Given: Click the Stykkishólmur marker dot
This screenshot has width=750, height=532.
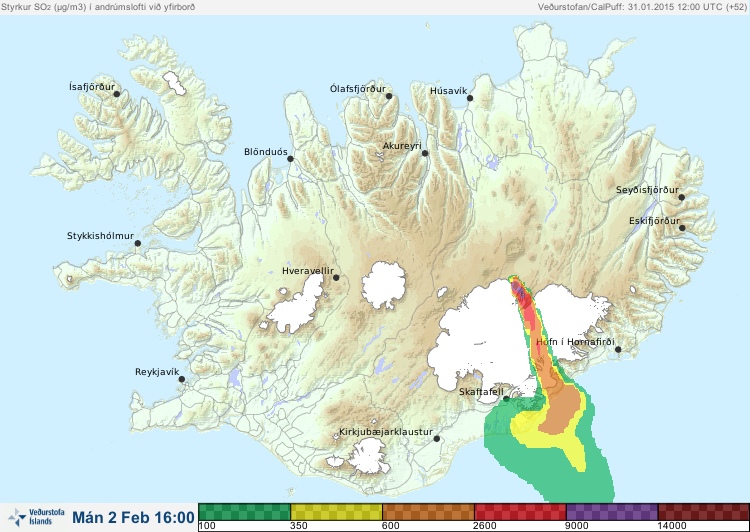Looking at the screenshot, I should click(138, 244).
